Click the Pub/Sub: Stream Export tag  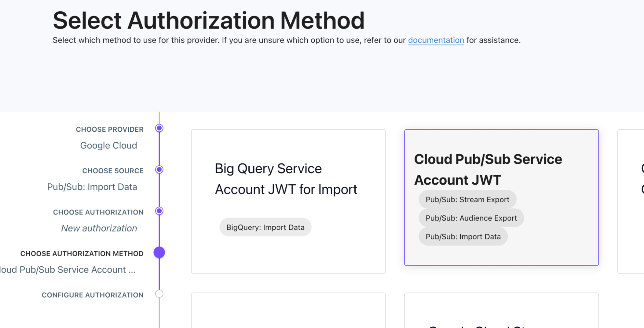[x=467, y=199]
